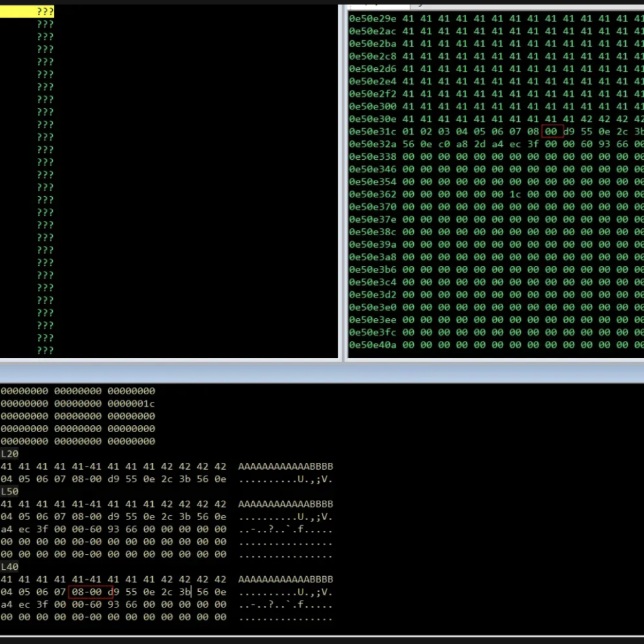
Task: Select memory address 0e50e31c
Action: click(x=372, y=131)
